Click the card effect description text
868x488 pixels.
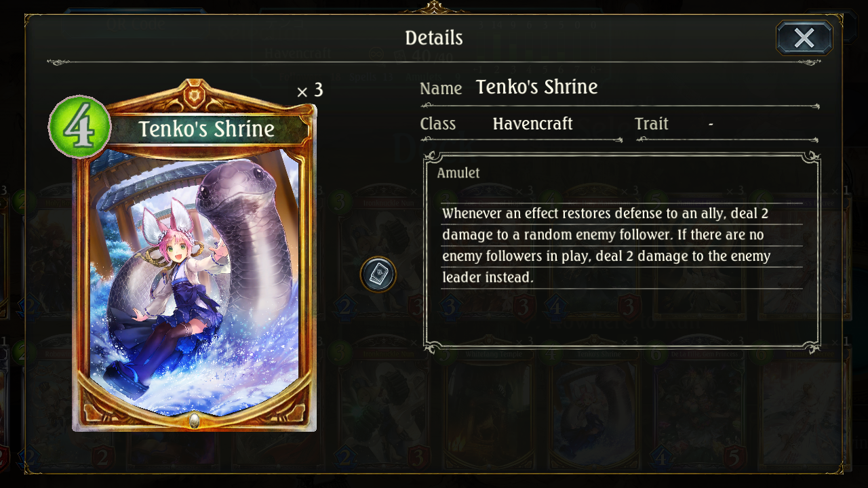pos(606,245)
